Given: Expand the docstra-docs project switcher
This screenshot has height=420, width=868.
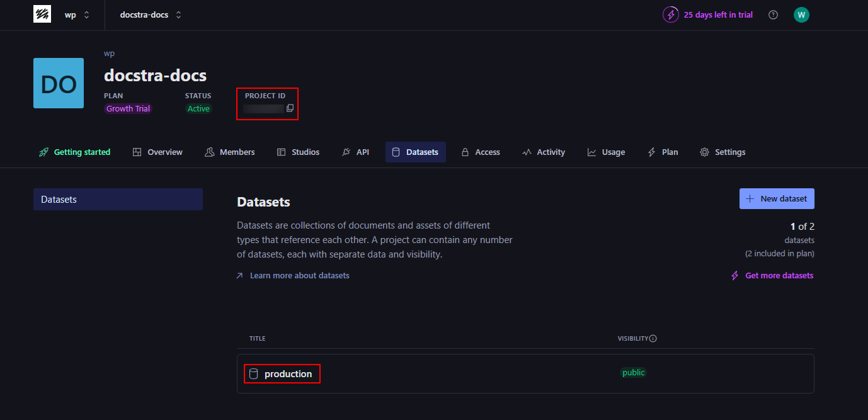Looking at the screenshot, I should (x=151, y=14).
